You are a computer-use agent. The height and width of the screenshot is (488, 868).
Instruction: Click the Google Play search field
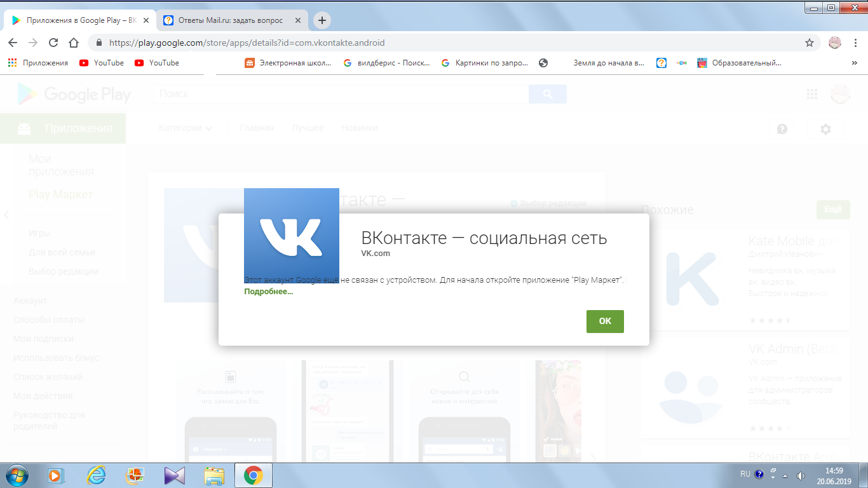pyautogui.click(x=341, y=94)
